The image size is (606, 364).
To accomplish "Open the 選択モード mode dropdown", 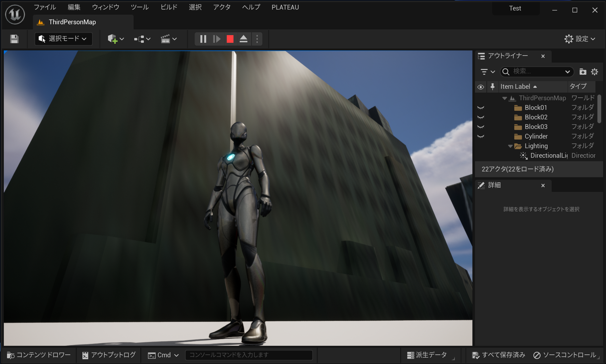I will tap(63, 39).
